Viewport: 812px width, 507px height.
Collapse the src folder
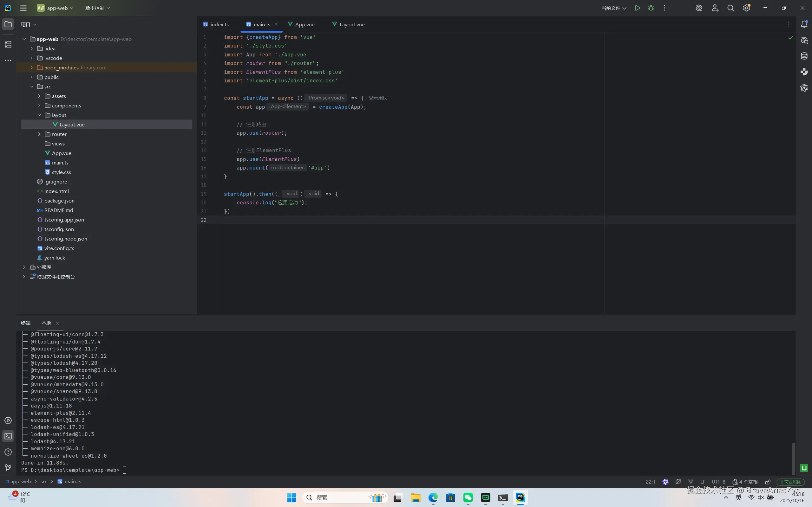(x=31, y=87)
